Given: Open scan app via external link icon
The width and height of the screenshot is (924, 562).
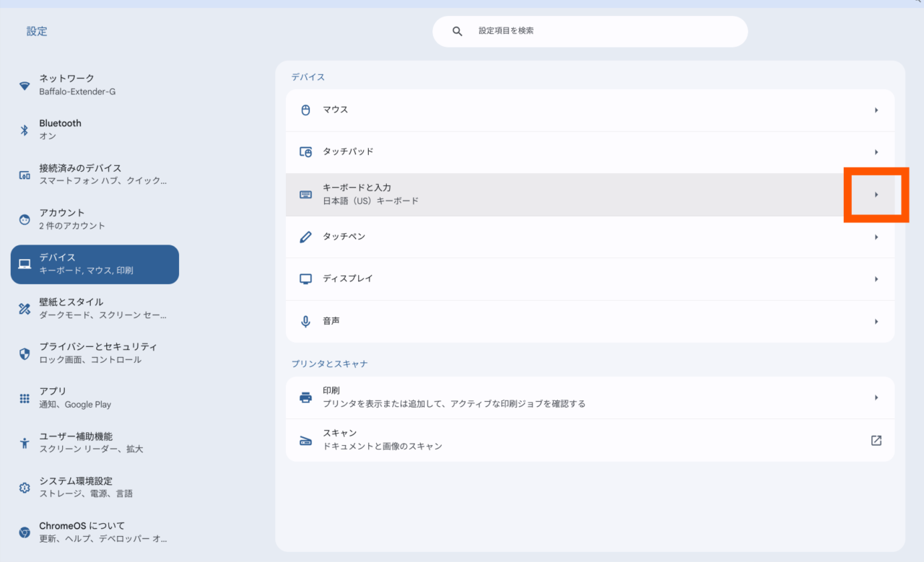Looking at the screenshot, I should [x=876, y=440].
